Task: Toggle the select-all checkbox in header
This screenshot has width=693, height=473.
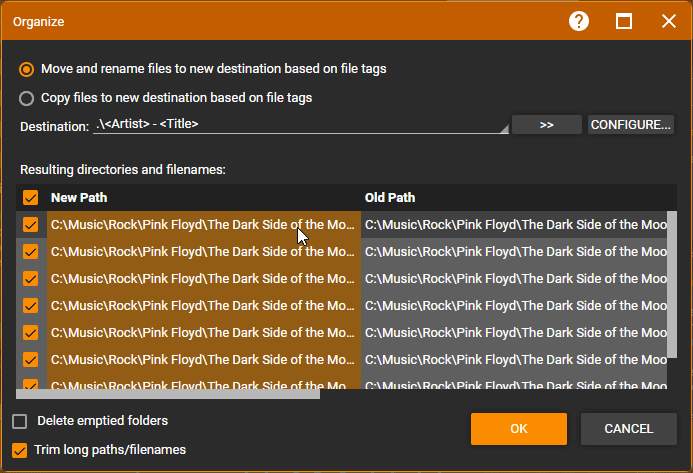Action: click(x=30, y=198)
